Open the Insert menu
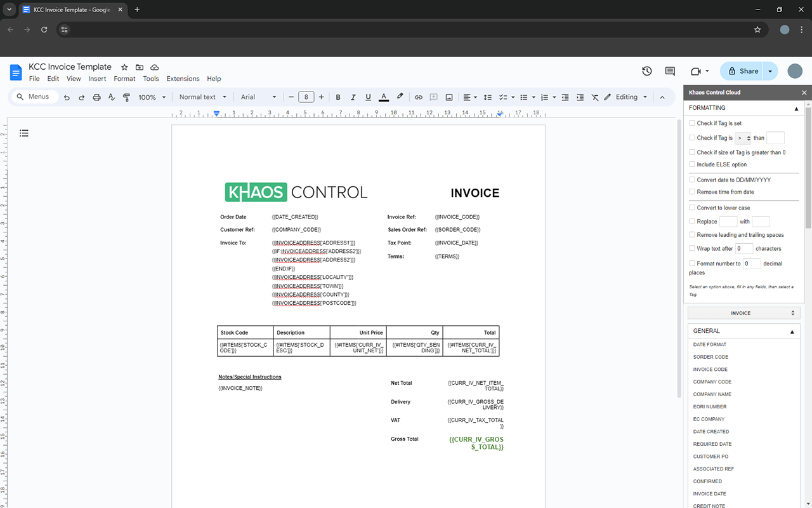This screenshot has width=812, height=508. tap(97, 79)
